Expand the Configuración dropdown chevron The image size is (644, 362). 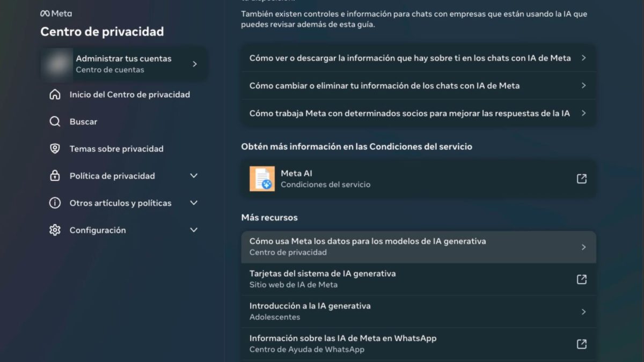click(x=194, y=230)
